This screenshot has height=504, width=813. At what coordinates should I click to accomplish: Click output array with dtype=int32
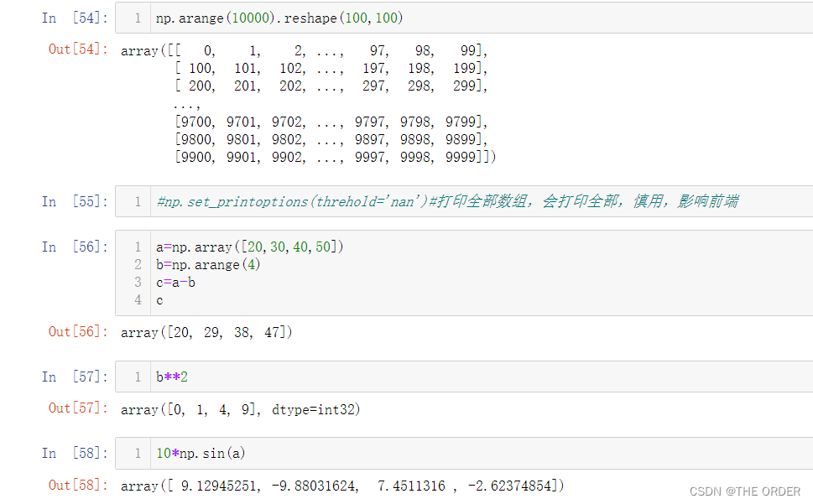[241, 410]
